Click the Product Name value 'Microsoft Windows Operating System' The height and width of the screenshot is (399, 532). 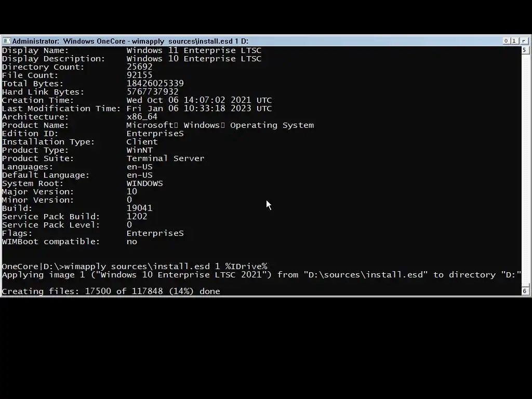(x=220, y=125)
